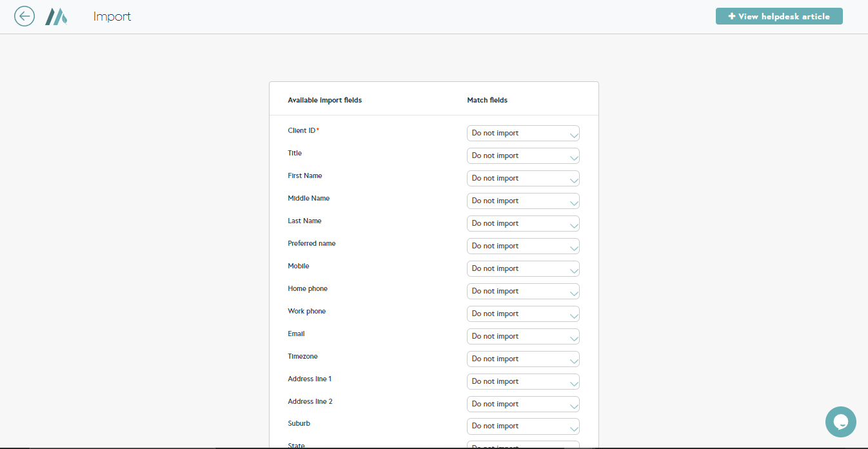The height and width of the screenshot is (449, 868).
Task: Open the Mobile match field dropdown
Action: (x=522, y=269)
